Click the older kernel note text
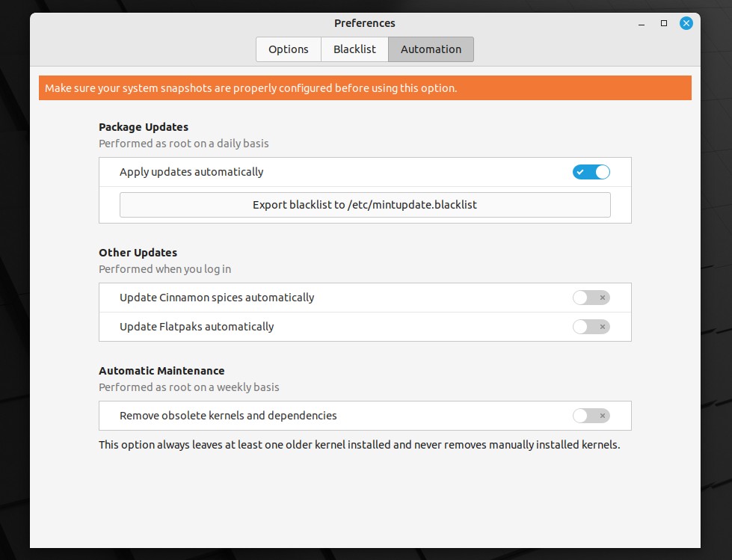Image resolution: width=732 pixels, height=560 pixels. 360,445
